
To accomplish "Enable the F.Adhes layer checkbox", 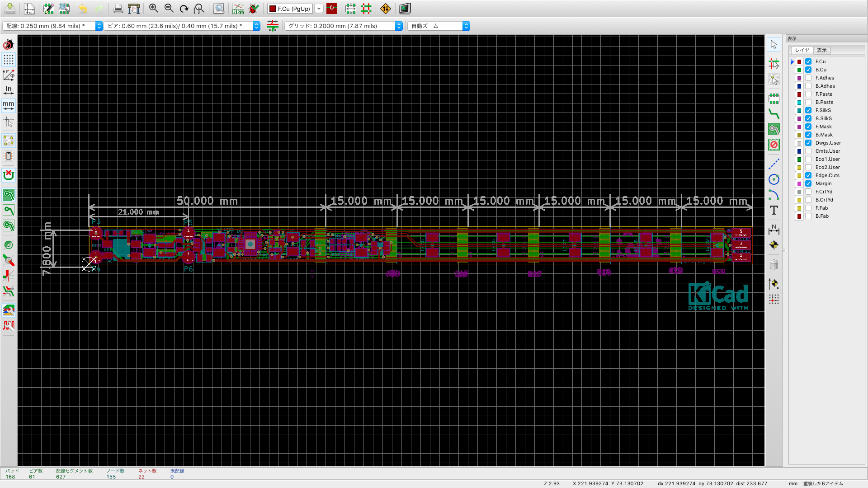I will coord(808,78).
